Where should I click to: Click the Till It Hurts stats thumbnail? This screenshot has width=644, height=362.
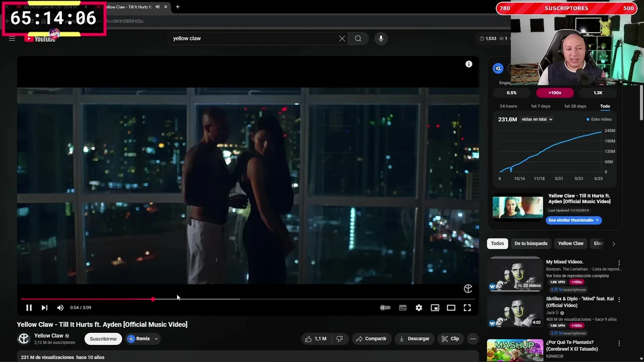click(x=518, y=208)
